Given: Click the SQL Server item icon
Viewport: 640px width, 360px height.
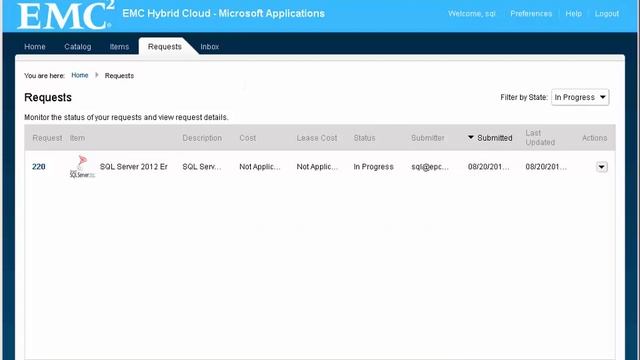Looking at the screenshot, I should pos(82,167).
